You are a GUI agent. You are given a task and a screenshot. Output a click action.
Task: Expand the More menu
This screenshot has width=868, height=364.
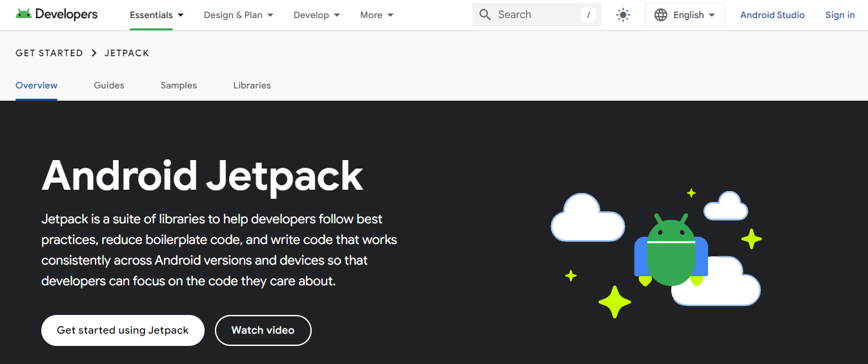point(377,15)
